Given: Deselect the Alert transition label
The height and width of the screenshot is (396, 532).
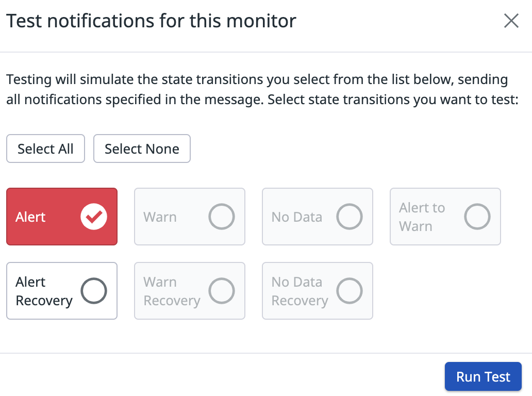Looking at the screenshot, I should [x=31, y=217].
